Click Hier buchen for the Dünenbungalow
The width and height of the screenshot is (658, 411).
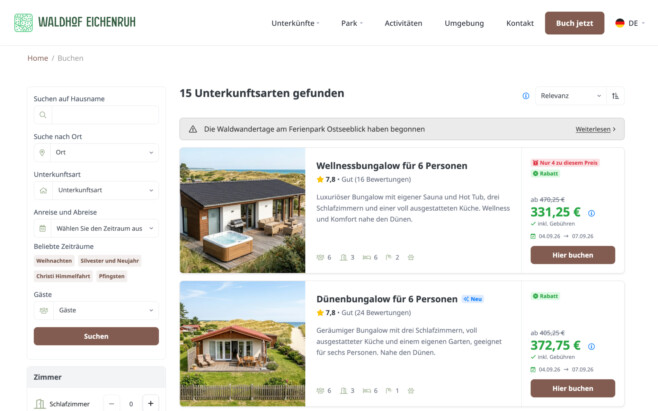tap(573, 388)
